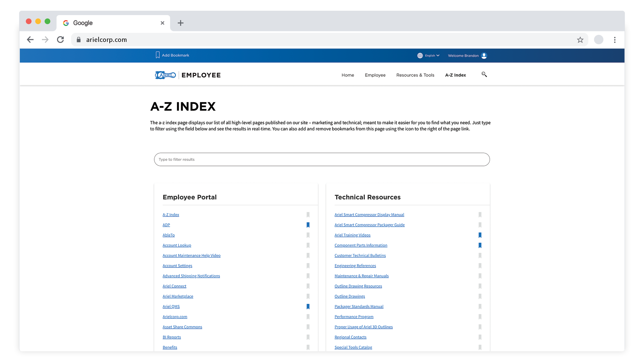This screenshot has width=644, height=362.
Task: Bookmark the Performance Program page
Action: (x=480, y=317)
